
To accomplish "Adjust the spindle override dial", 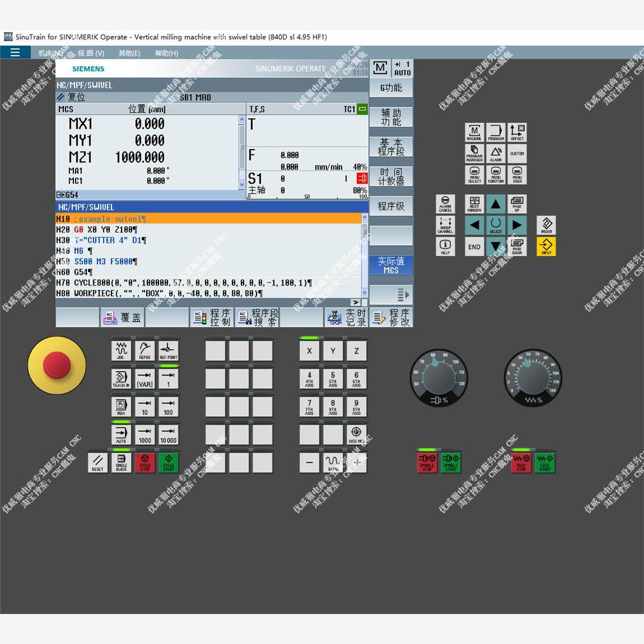I will point(439,378).
